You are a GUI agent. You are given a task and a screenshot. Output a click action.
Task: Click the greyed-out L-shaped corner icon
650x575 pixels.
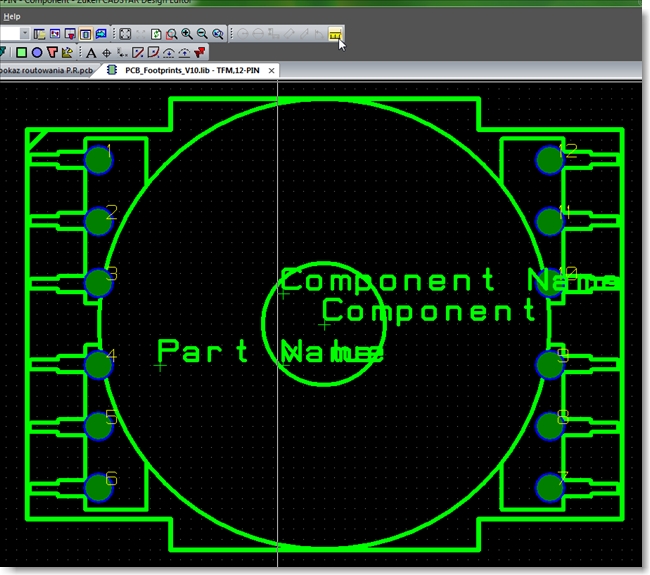click(x=319, y=34)
